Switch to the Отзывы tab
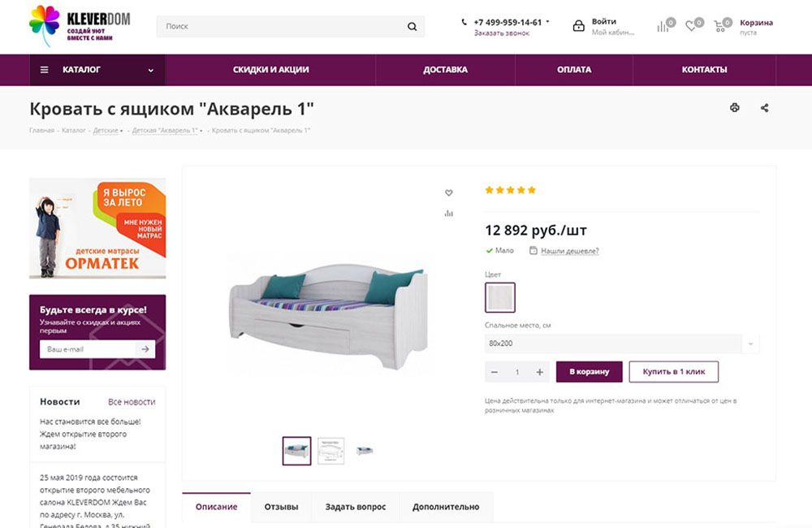This screenshot has width=812, height=528. pyautogui.click(x=281, y=507)
